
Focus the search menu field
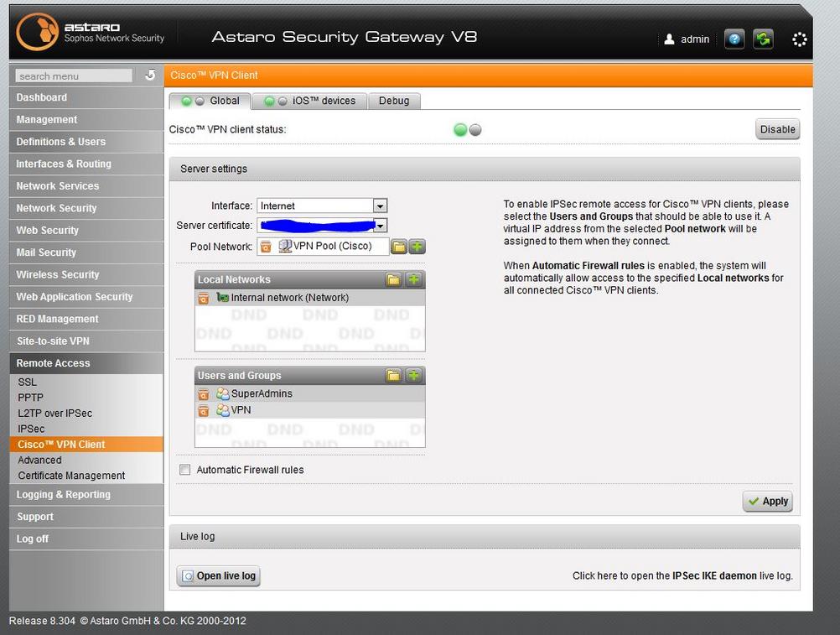click(x=74, y=75)
